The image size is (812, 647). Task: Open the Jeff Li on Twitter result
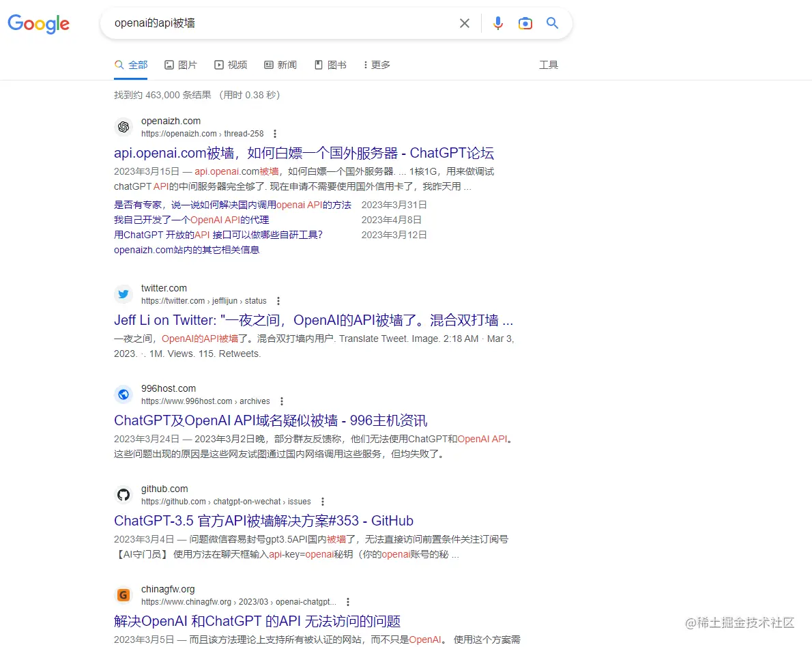(313, 320)
